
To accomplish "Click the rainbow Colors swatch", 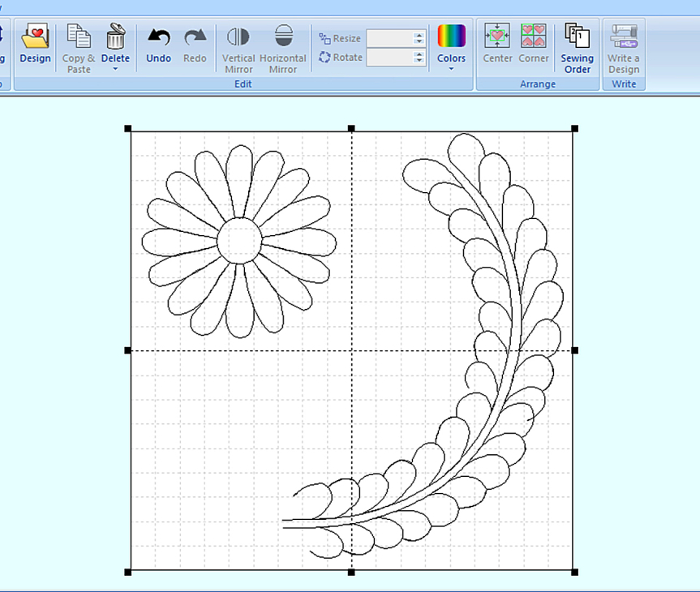I will (451, 36).
